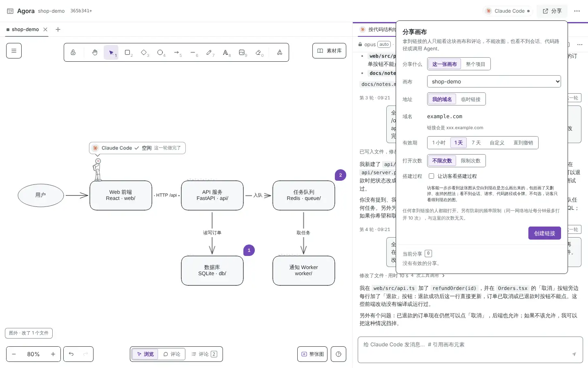This screenshot has width=588, height=368.
Task: Expand the 次工具调用 chevron
Action: tap(443, 276)
